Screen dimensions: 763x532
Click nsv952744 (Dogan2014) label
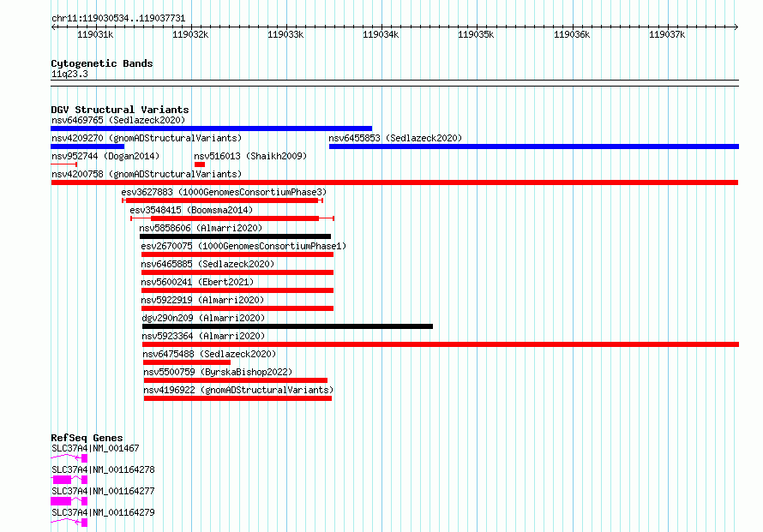105,156
